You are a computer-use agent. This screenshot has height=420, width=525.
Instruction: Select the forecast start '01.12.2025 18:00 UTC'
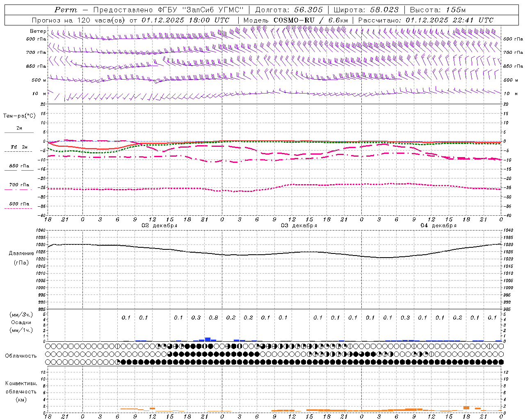pyautogui.click(x=186, y=20)
